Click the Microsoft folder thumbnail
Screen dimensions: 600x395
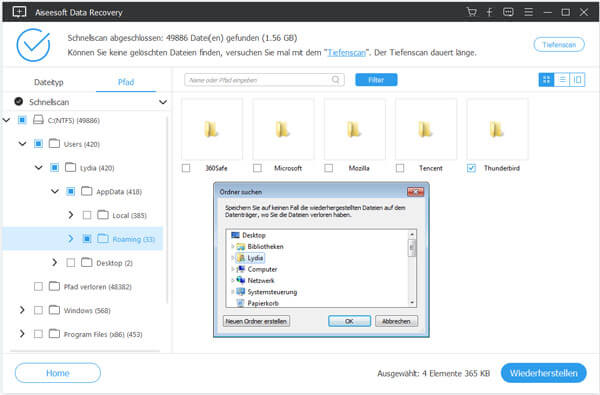coord(283,129)
